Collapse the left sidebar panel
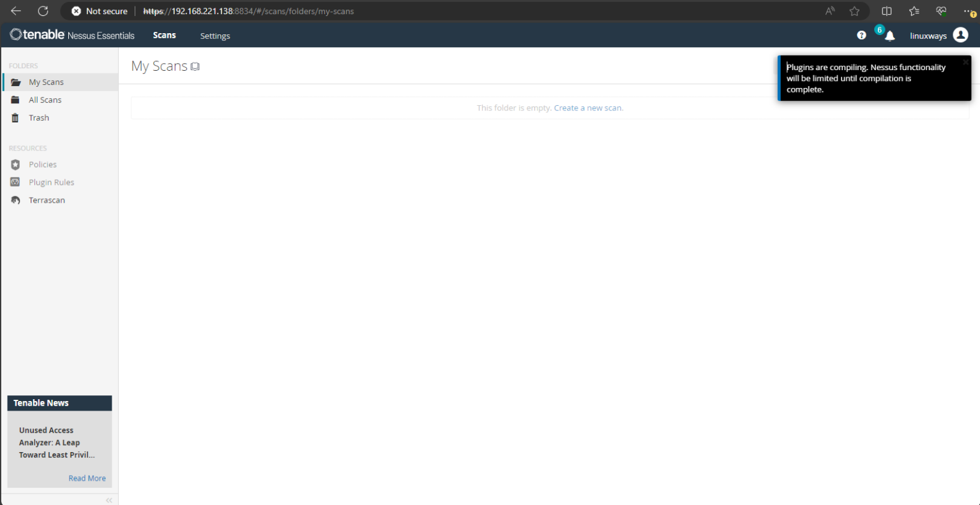The image size is (980, 505). pos(108,500)
